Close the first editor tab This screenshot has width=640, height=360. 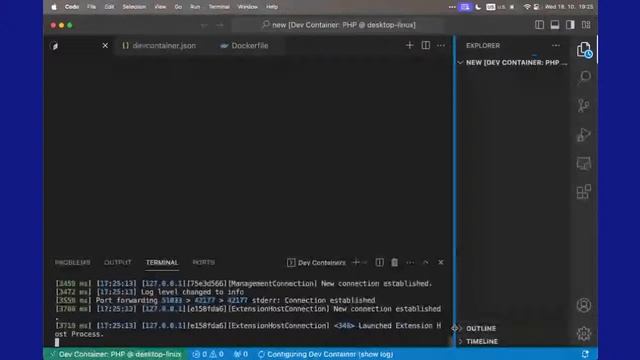pyautogui.click(x=105, y=45)
